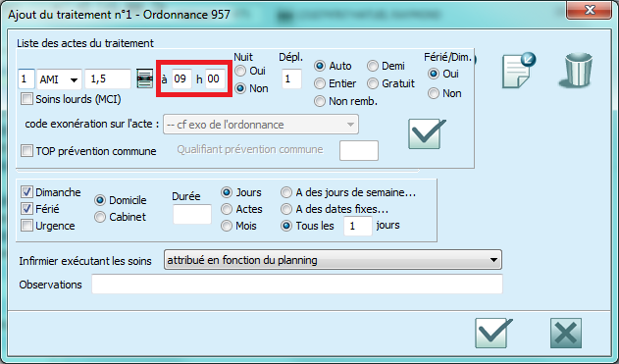Click the note page icon with arrow

519,71
